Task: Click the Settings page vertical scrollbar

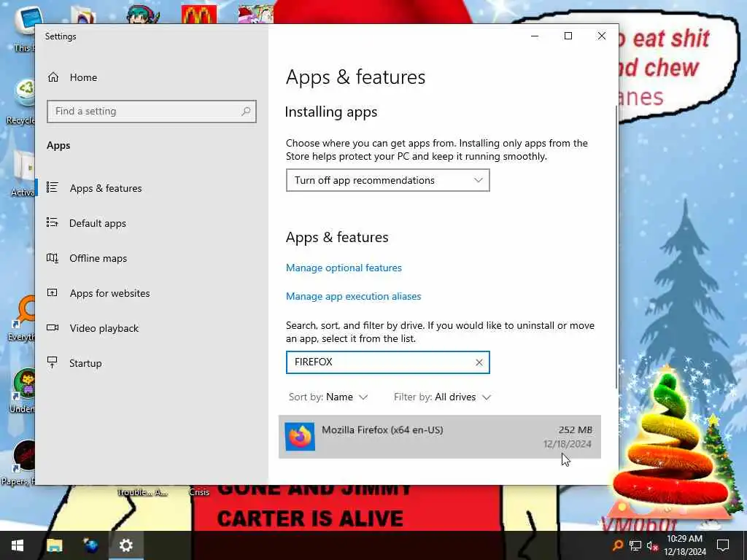Action: [x=616, y=248]
